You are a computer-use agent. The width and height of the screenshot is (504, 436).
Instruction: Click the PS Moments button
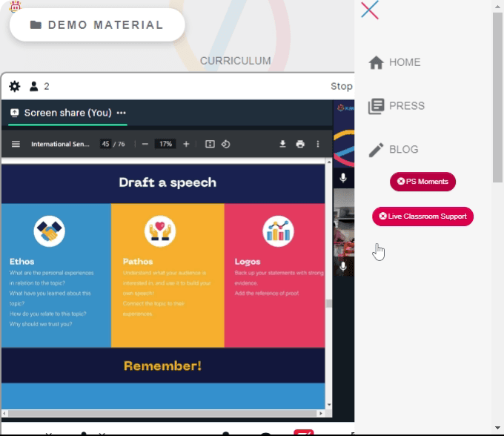(422, 182)
